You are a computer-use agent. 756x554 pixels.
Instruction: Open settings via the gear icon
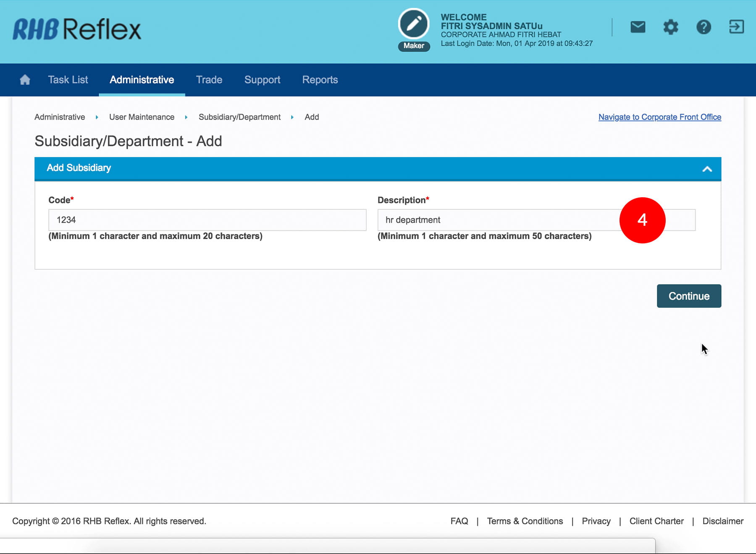[x=671, y=27]
